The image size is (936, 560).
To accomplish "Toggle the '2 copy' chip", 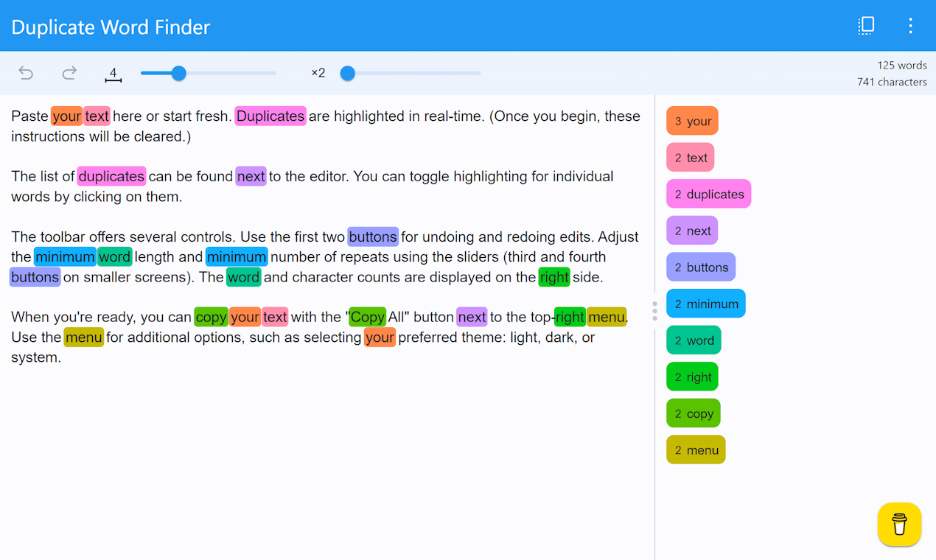I will coord(694,413).
